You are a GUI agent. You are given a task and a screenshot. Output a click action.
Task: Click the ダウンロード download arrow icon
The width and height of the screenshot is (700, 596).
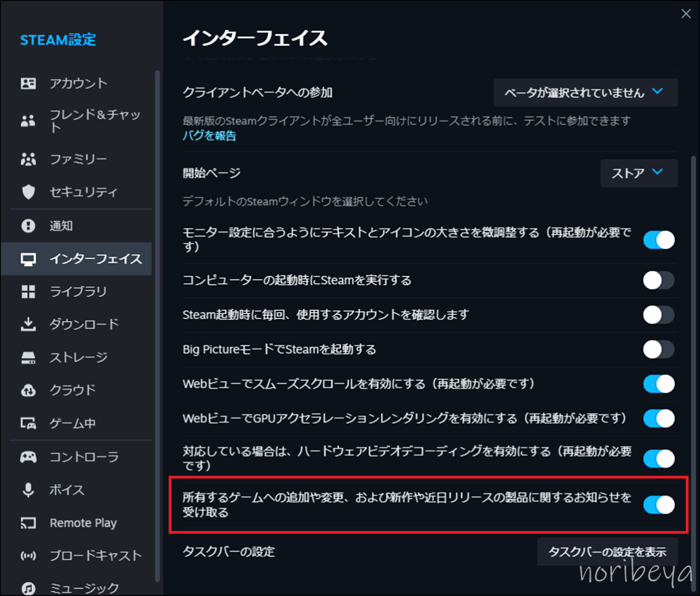pos(28,325)
